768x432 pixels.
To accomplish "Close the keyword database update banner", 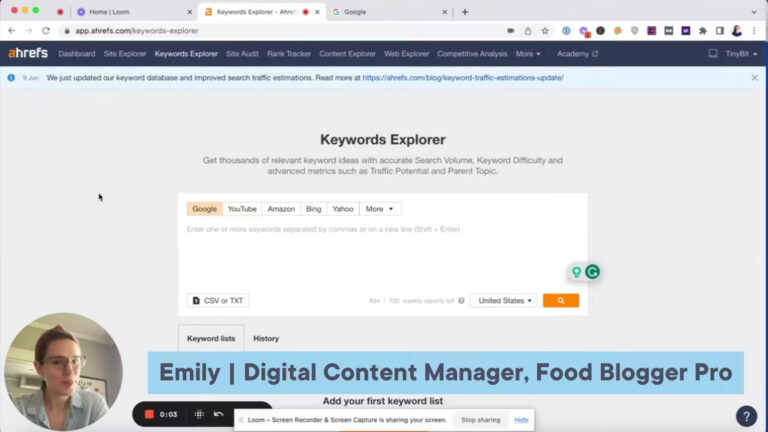I will 754,77.
